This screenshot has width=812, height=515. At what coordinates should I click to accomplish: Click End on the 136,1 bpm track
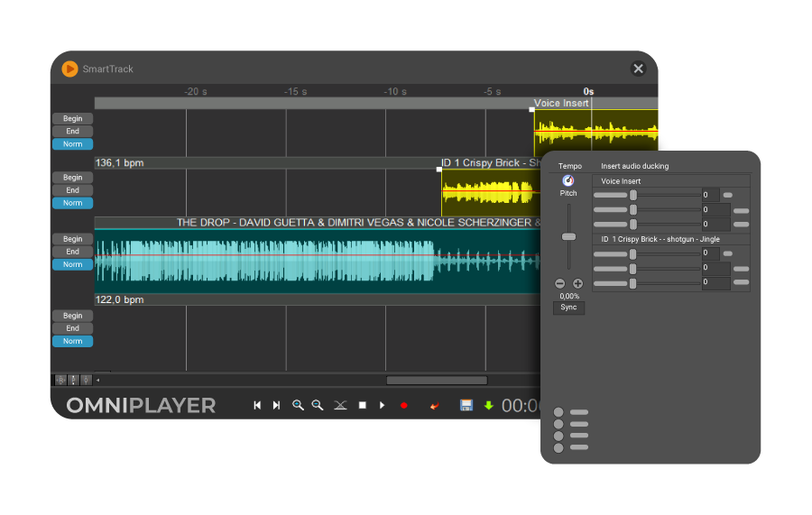(x=72, y=190)
